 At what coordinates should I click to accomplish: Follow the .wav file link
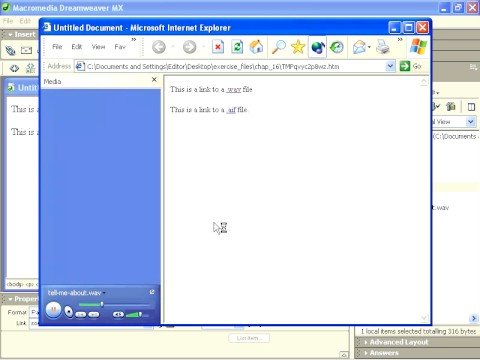pyautogui.click(x=234, y=89)
